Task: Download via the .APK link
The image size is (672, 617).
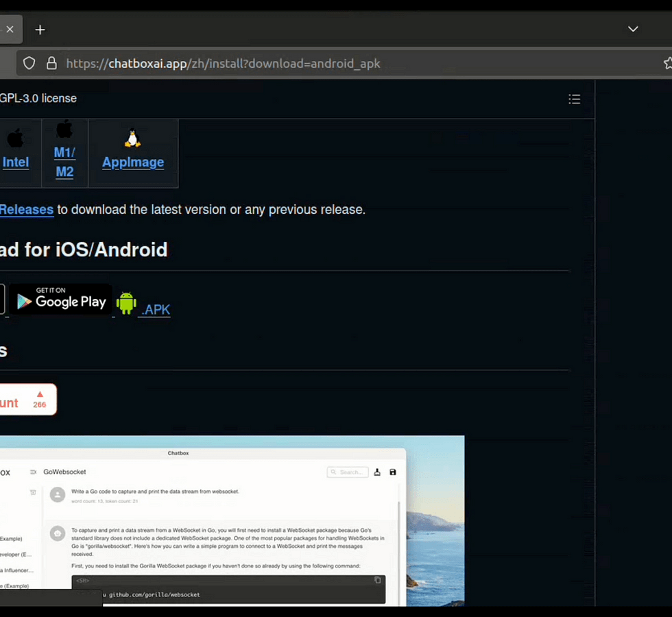Action: coord(156,310)
